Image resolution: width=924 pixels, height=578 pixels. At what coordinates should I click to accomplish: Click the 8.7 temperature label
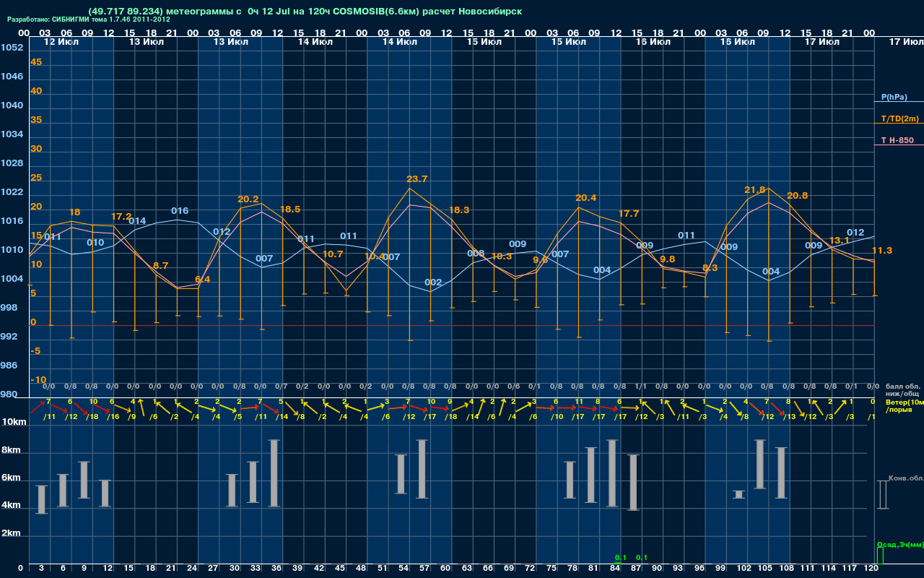click(160, 265)
